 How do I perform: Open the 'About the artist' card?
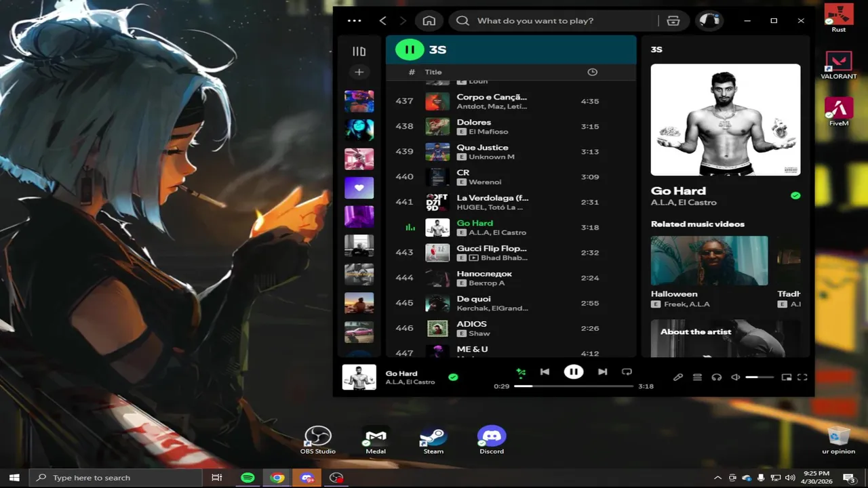point(726,338)
